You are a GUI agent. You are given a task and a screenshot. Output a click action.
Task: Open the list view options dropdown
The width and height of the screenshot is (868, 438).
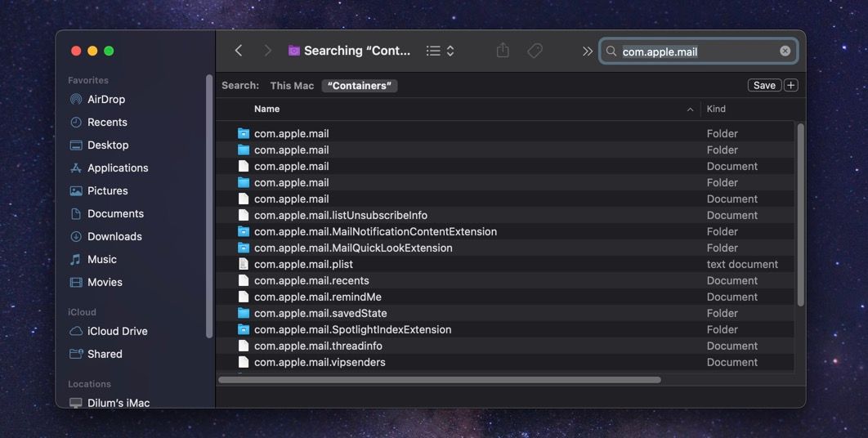[441, 51]
